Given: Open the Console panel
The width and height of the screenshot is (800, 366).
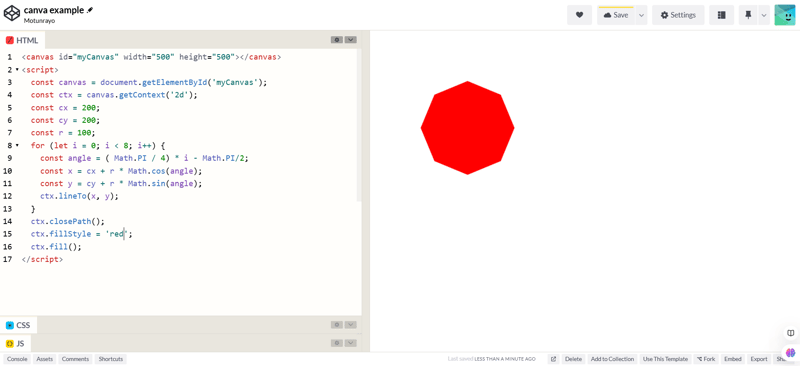Looking at the screenshot, I should [17, 359].
